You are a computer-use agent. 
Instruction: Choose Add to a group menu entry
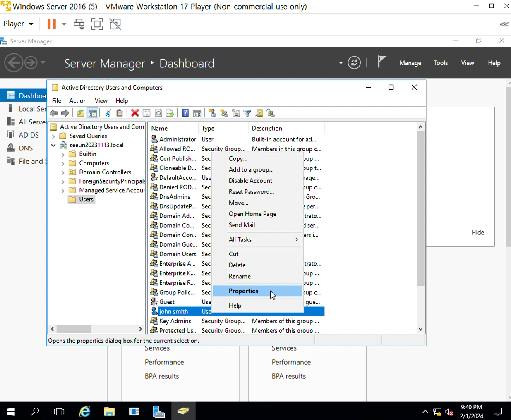pos(257,169)
